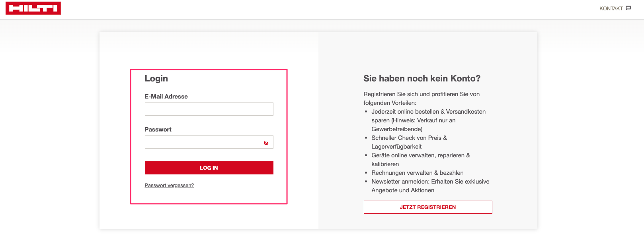Click the "Newsletter anmelden" bullet text
The width and height of the screenshot is (644, 236).
430,186
